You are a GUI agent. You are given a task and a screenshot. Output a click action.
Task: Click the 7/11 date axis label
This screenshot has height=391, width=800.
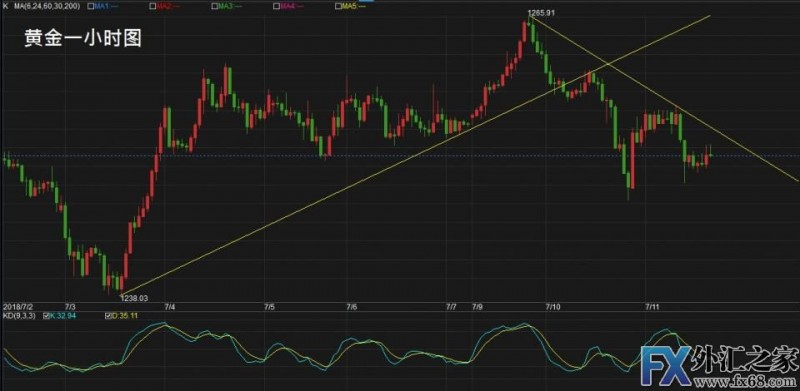pyautogui.click(x=653, y=307)
